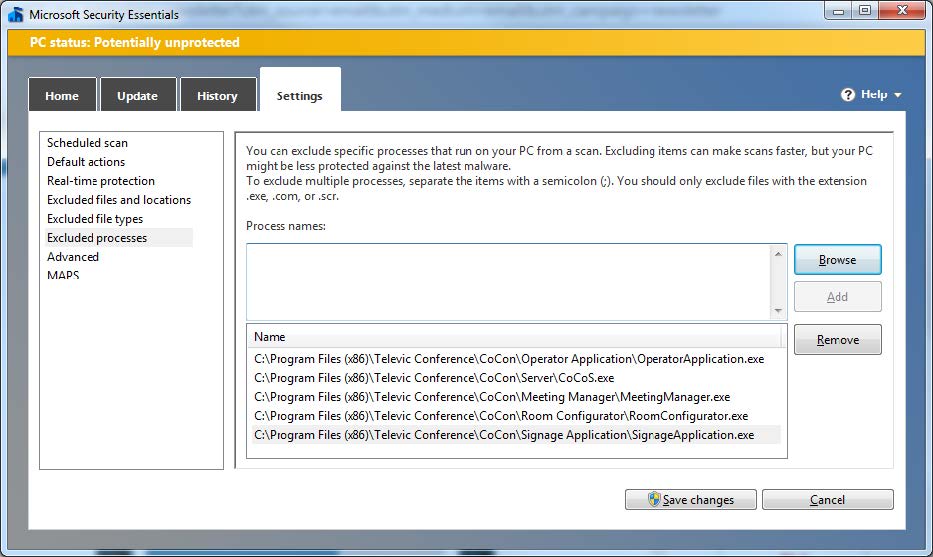Select Scheduled scan in settings list
This screenshot has height=557, width=933.
(x=87, y=143)
